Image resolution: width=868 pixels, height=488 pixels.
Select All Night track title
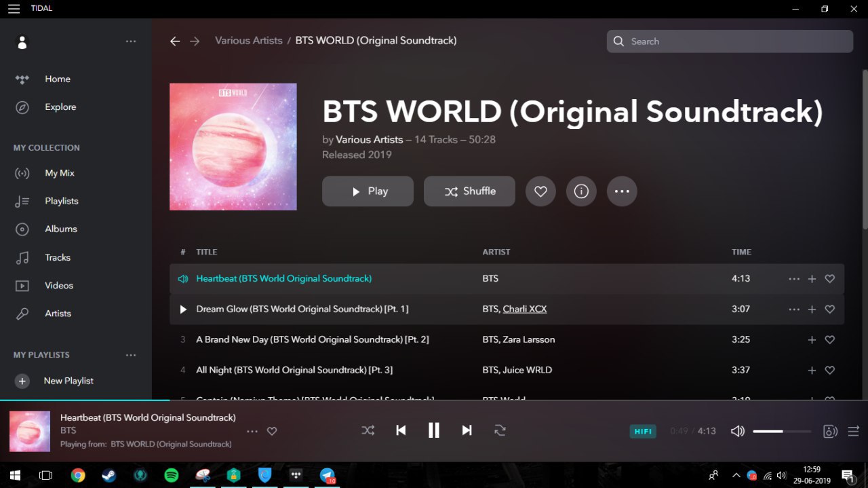[294, 370]
